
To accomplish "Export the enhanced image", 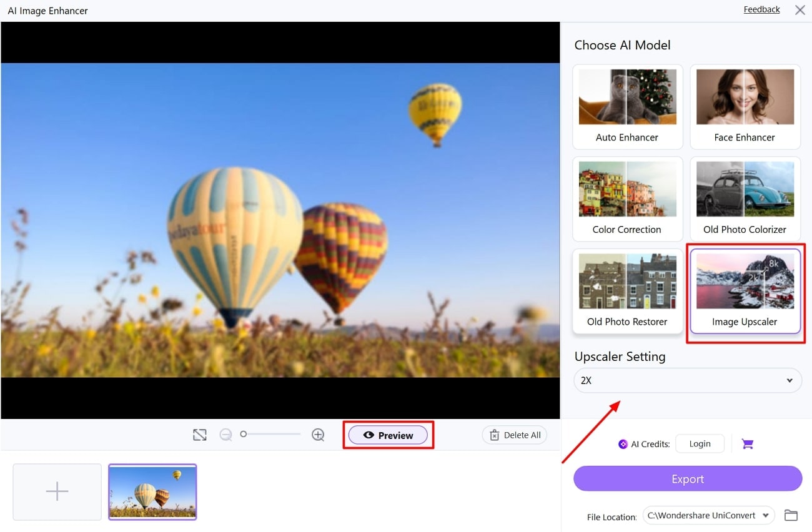I will pos(688,479).
